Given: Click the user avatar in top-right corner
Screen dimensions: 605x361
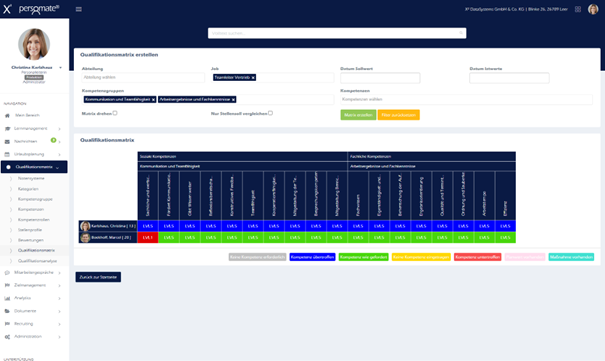Looking at the screenshot, I should click(593, 9).
